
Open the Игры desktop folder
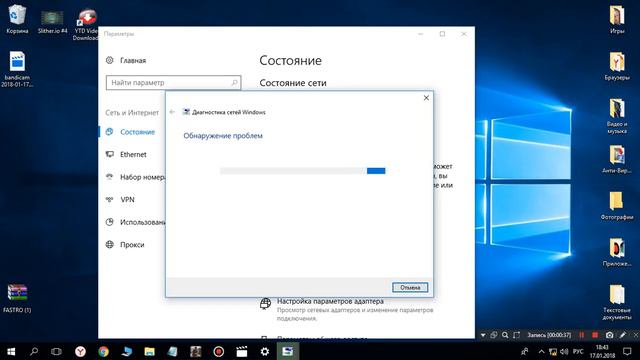(x=617, y=19)
